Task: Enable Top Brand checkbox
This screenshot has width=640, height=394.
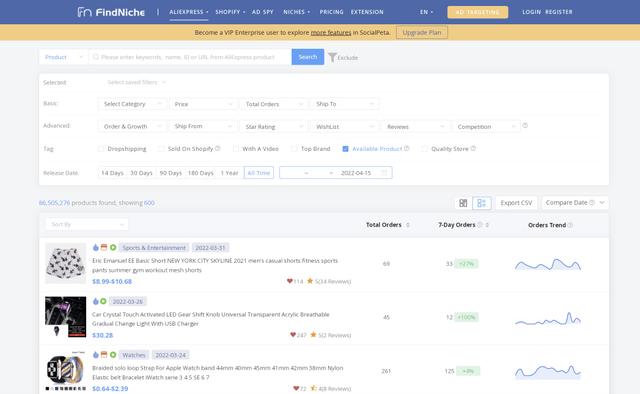Action: pyautogui.click(x=294, y=149)
